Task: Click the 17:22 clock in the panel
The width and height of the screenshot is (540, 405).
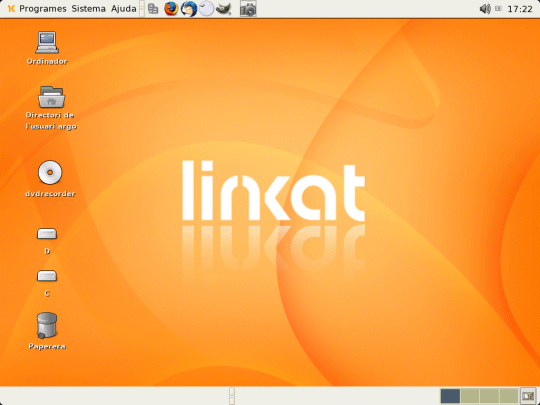Action: tap(520, 9)
